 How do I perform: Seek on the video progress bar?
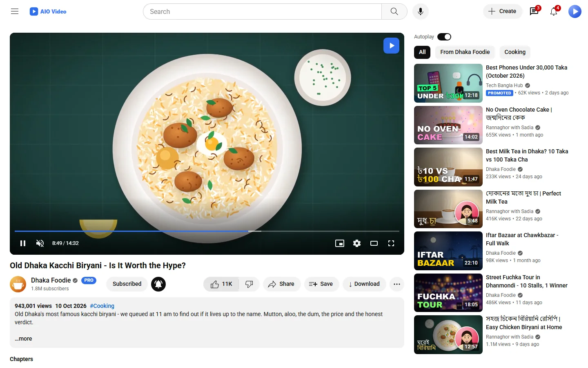click(x=207, y=231)
